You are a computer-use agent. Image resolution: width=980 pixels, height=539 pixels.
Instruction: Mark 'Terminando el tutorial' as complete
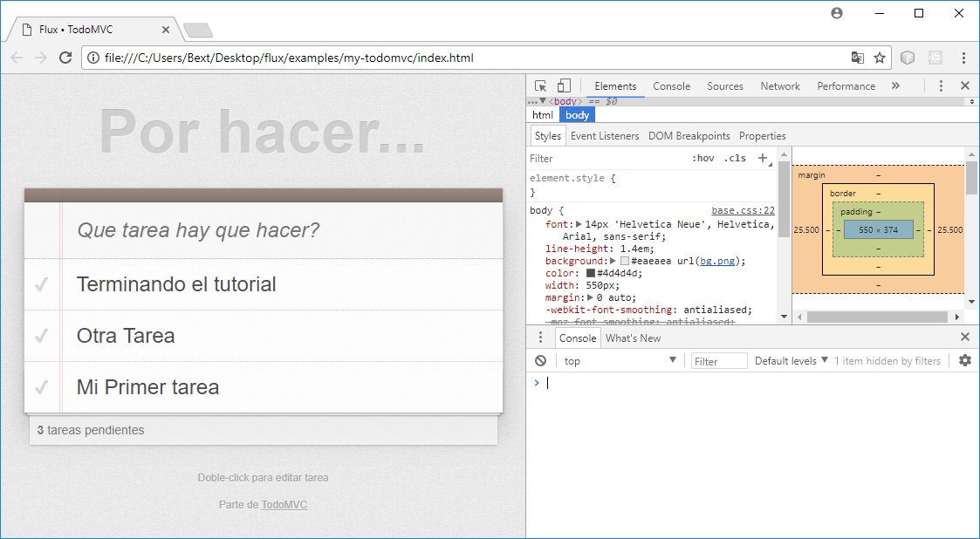pos(41,284)
